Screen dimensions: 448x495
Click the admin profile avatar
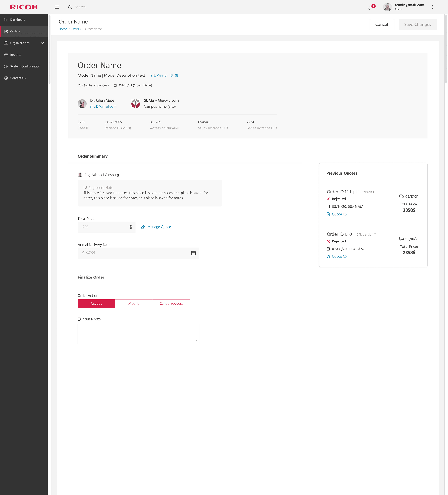click(387, 7)
